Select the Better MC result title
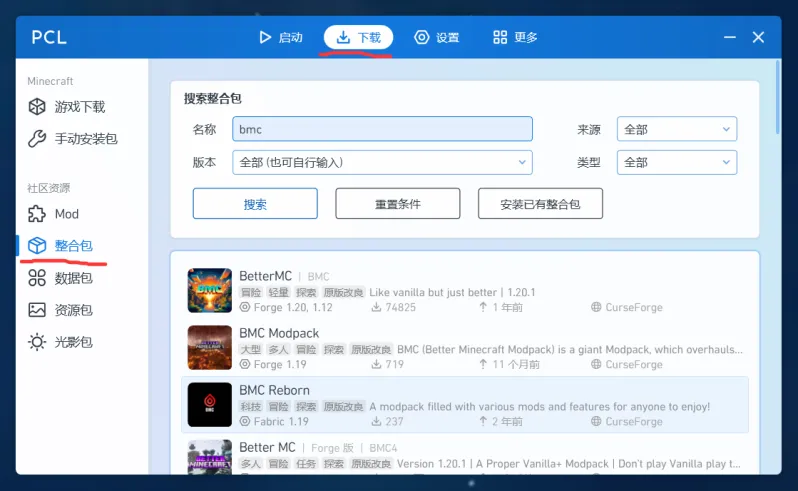This screenshot has width=798, height=491. pos(267,447)
